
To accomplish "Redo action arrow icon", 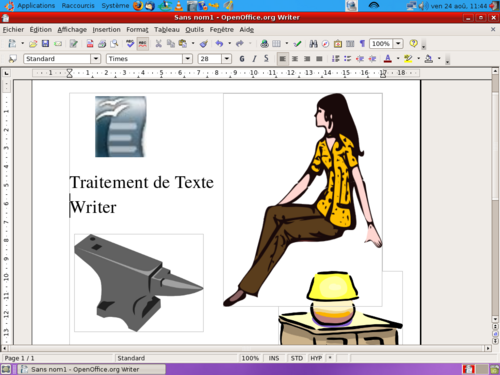I will pos(240,44).
